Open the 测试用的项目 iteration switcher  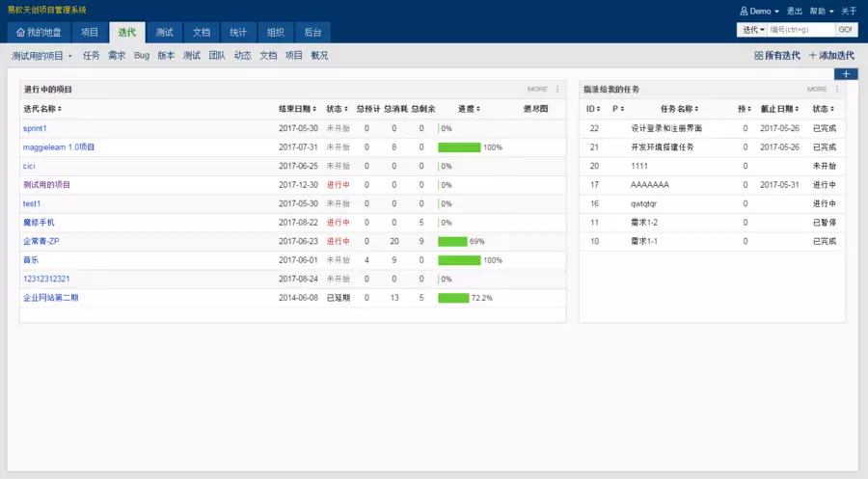pos(41,56)
